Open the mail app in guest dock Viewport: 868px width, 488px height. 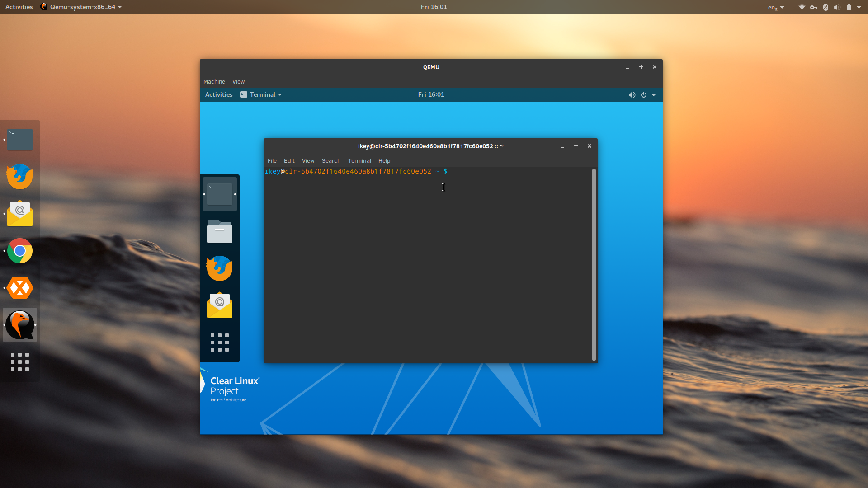pyautogui.click(x=220, y=305)
